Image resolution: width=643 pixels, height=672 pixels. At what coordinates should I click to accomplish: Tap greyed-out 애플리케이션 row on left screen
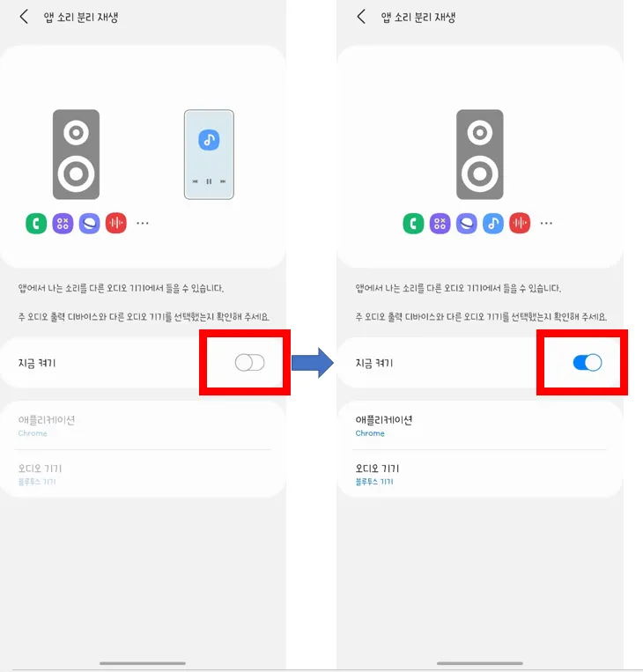tap(143, 425)
